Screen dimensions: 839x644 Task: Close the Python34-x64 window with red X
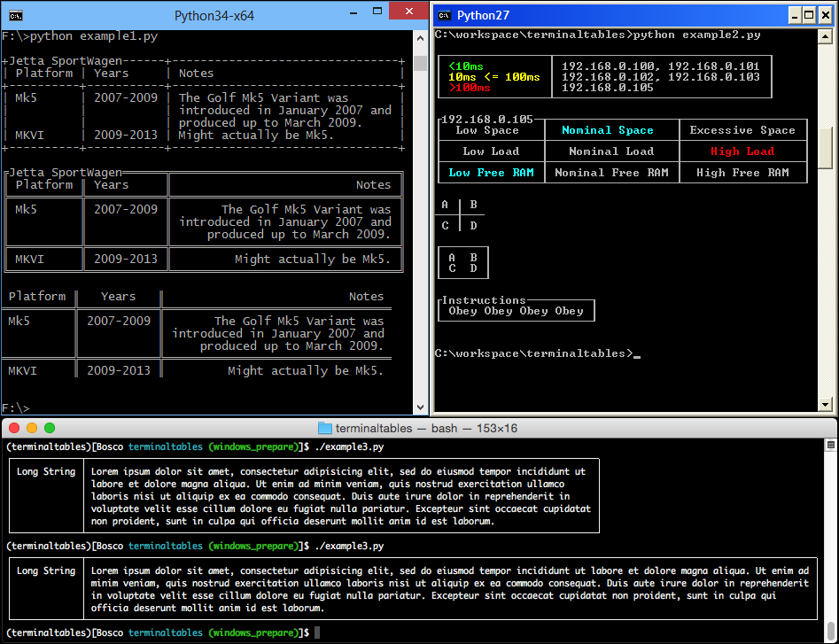pyautogui.click(x=406, y=13)
